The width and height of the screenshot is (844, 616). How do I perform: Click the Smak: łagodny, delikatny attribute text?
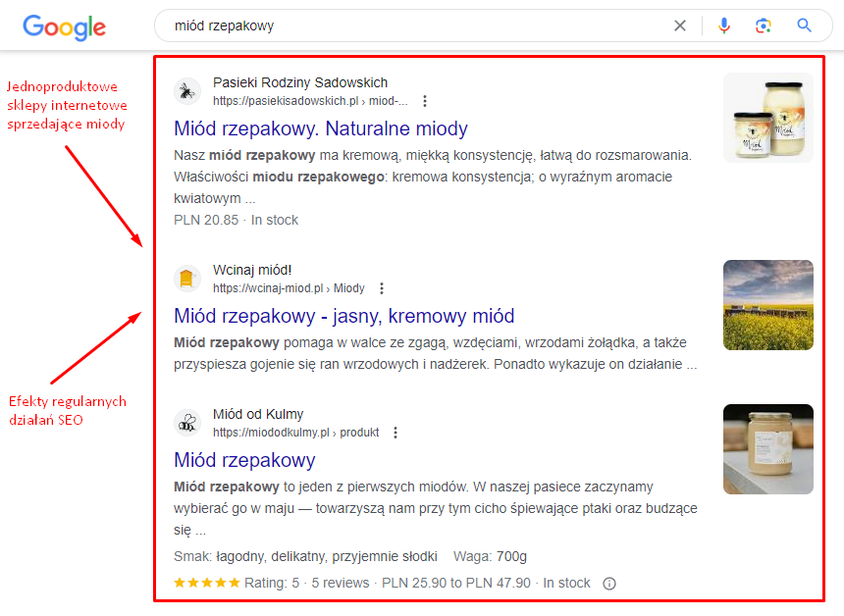click(305, 556)
